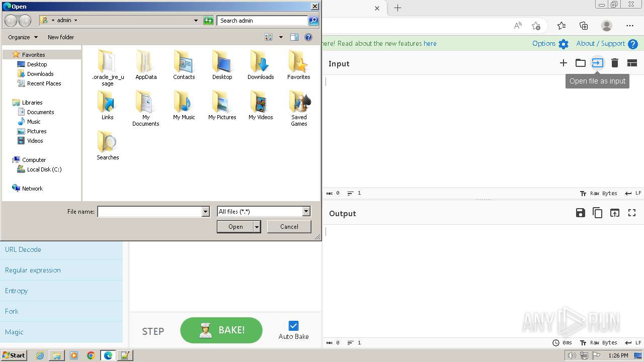The width and height of the screenshot is (644, 362).
Task: Select the AppData folder
Action: (146, 64)
